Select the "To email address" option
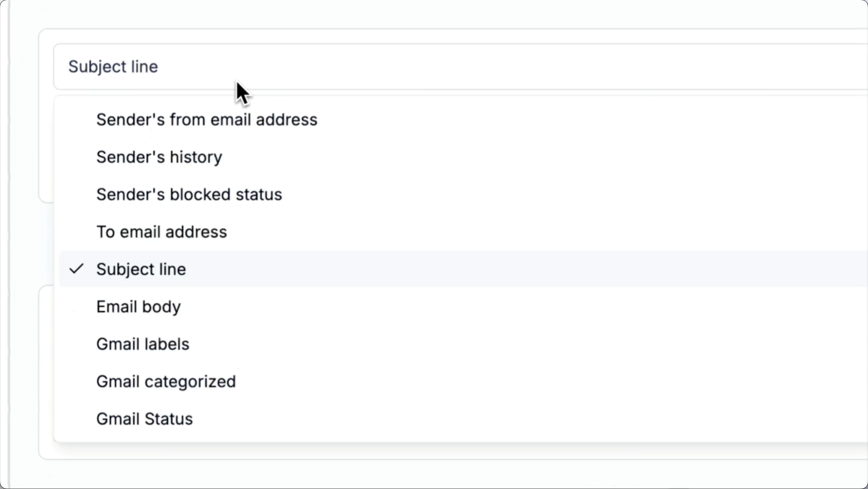Viewport: 868px width, 489px height. [161, 232]
